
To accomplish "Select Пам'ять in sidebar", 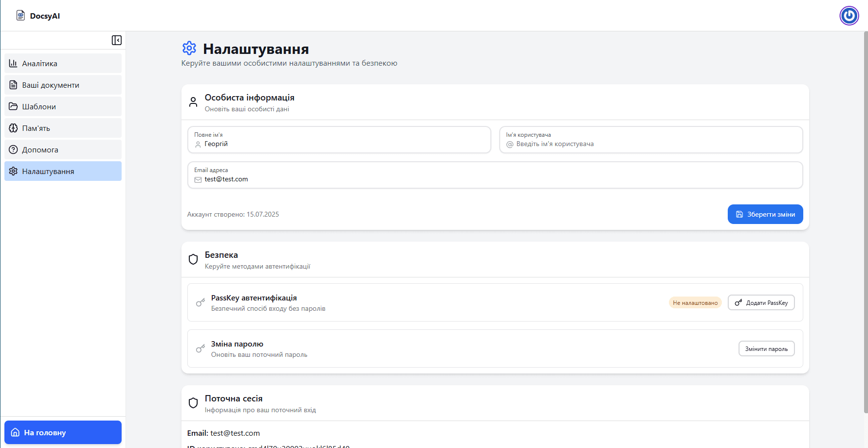I will tap(63, 128).
